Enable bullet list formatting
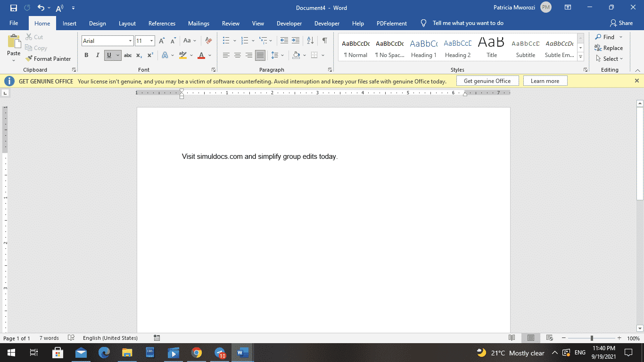644x362 pixels. [227, 41]
